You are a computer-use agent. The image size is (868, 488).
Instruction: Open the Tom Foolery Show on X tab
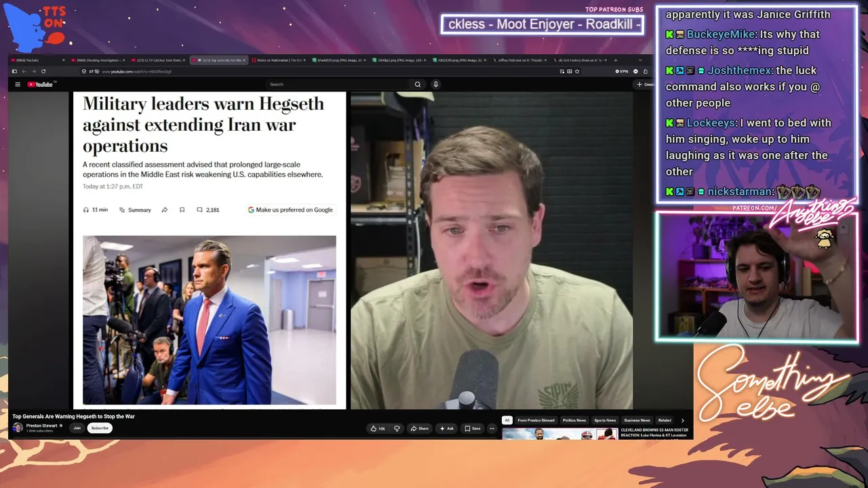(x=580, y=60)
